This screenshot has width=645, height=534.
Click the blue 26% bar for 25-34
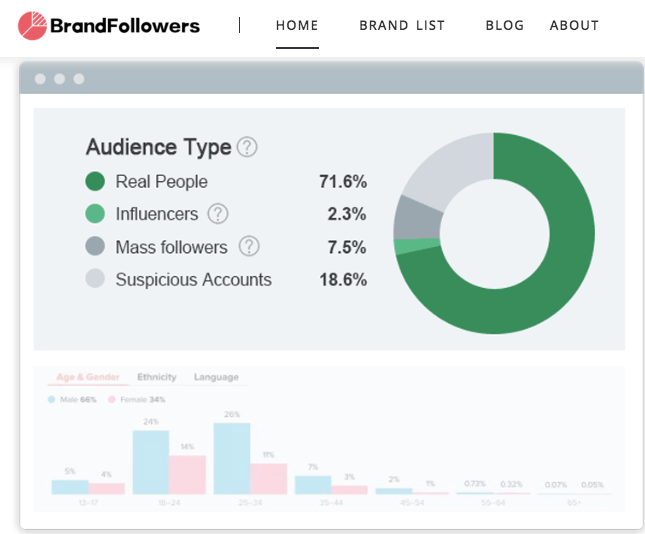coord(232,458)
